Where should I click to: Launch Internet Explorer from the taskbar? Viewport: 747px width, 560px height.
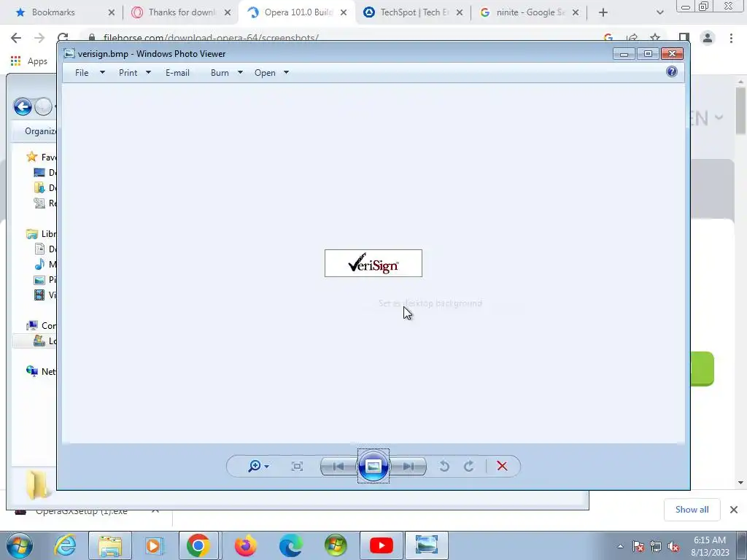point(65,545)
